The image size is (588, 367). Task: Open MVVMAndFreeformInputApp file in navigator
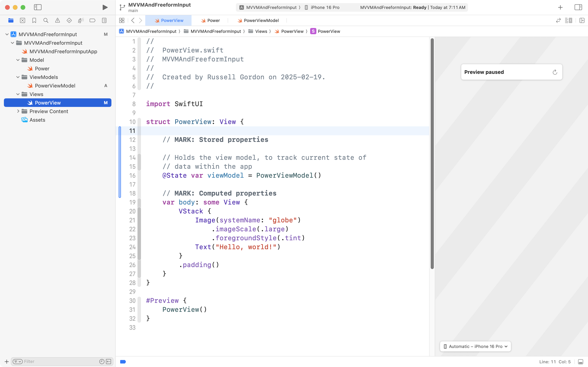(x=63, y=52)
